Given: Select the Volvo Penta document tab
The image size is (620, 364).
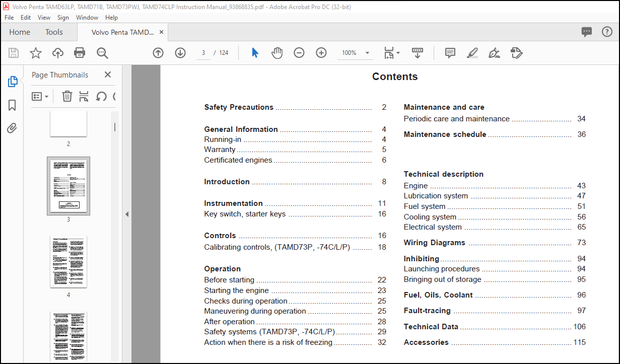Looking at the screenshot, I should (x=122, y=32).
